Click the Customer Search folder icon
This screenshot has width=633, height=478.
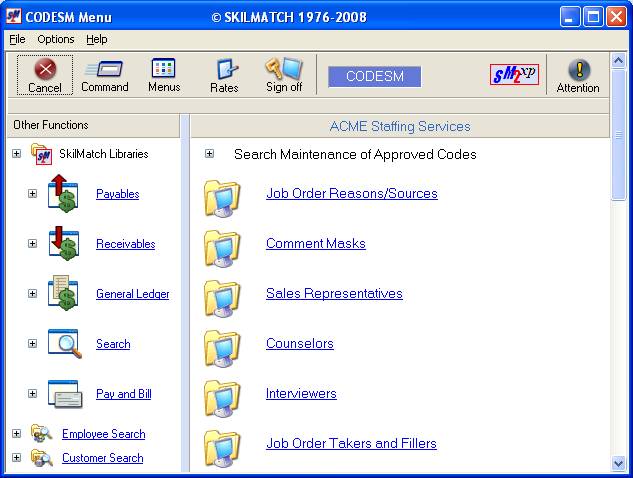point(41,458)
